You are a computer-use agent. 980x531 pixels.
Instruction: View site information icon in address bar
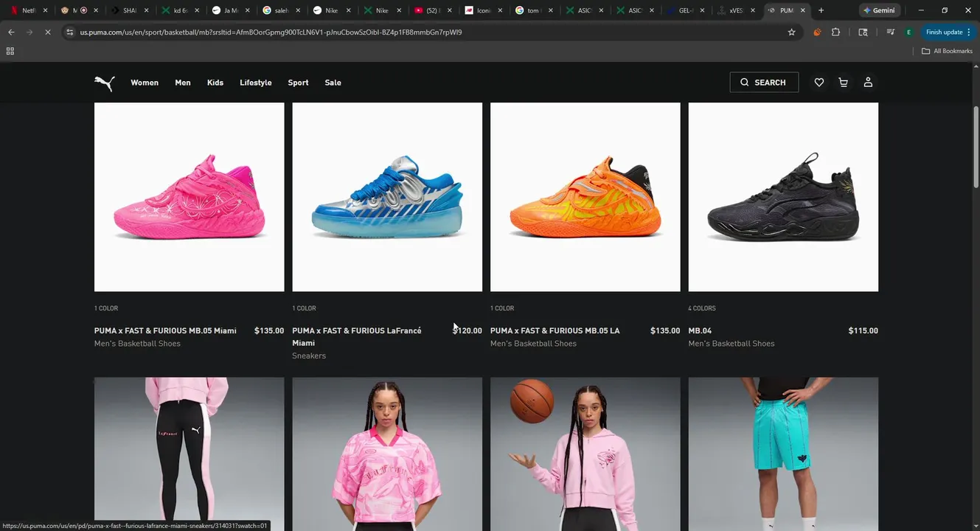point(70,32)
